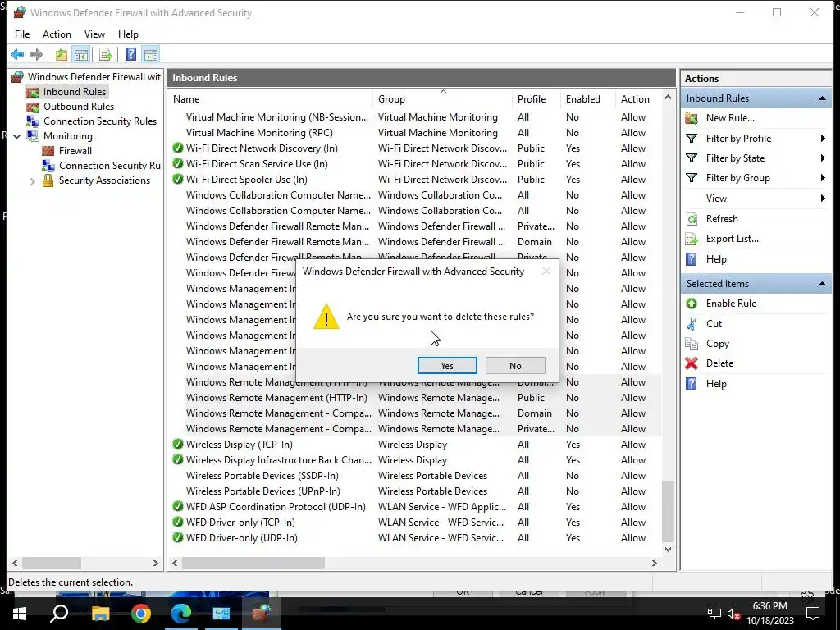Click Refresh in the Actions pane

tap(722, 218)
